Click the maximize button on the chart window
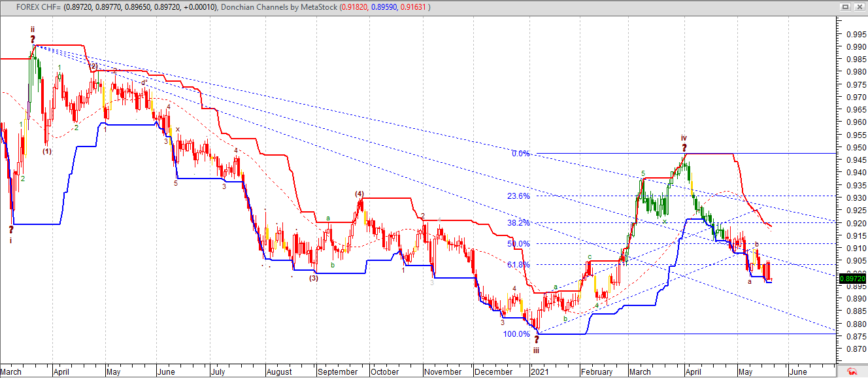Image resolution: width=868 pixels, height=378 pixels. coord(845,7)
